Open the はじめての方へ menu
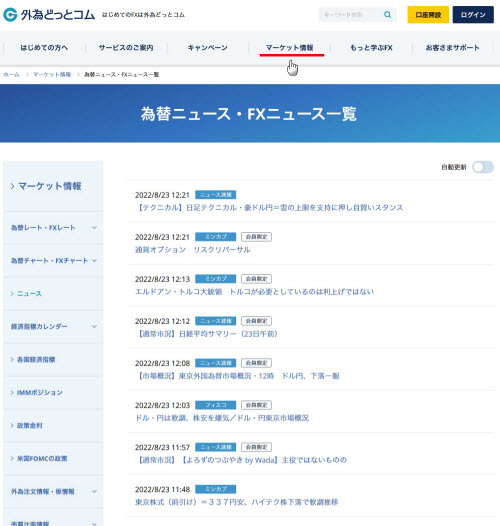The image size is (500, 526). (44, 48)
